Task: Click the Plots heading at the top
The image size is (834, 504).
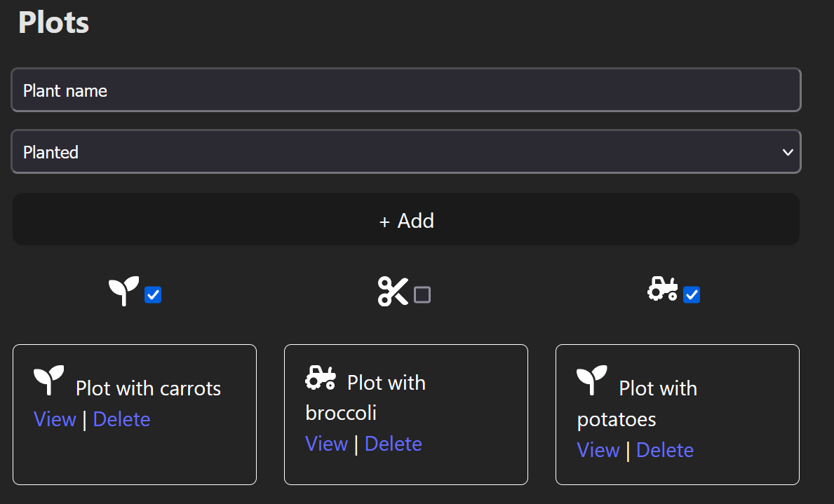Action: pyautogui.click(x=53, y=22)
